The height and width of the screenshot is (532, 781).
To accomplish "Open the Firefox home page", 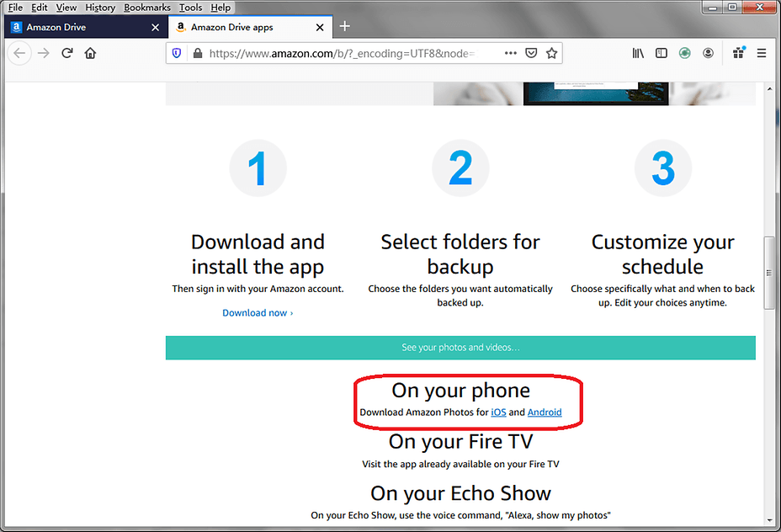I will tap(90, 53).
